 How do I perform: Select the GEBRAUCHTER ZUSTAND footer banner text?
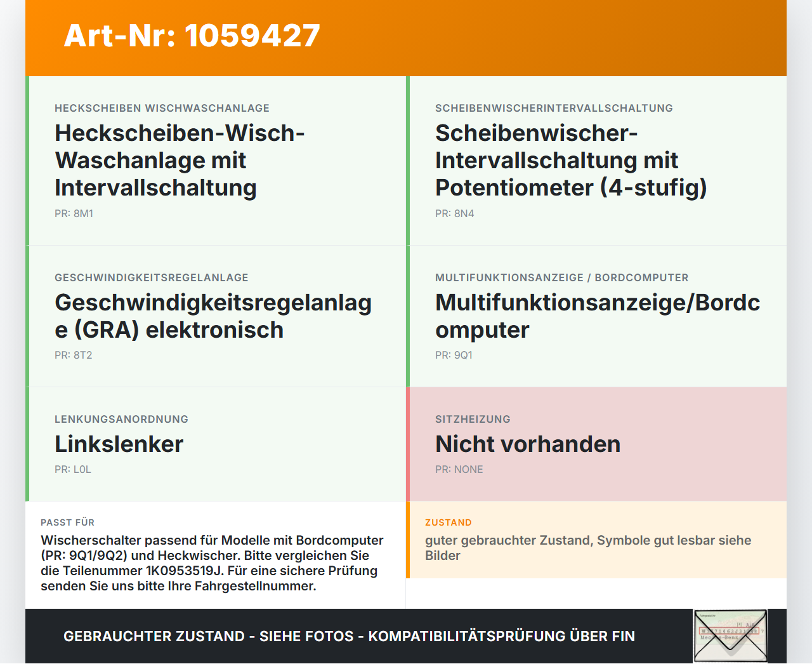click(x=349, y=636)
